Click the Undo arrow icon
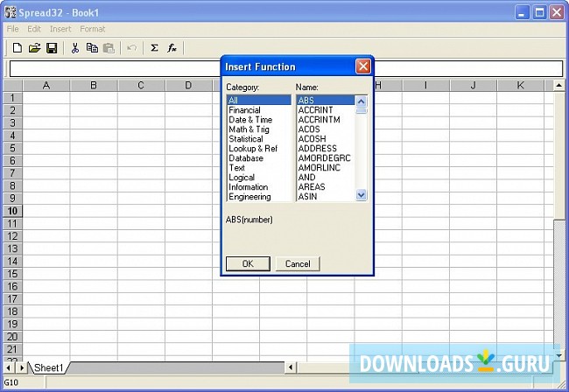Viewport: 569px width, 392px height. [131, 48]
